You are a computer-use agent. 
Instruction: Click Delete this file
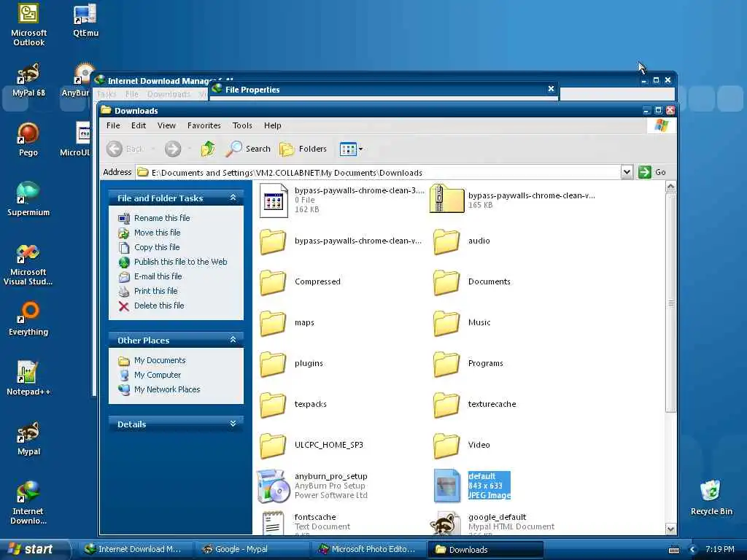(159, 306)
